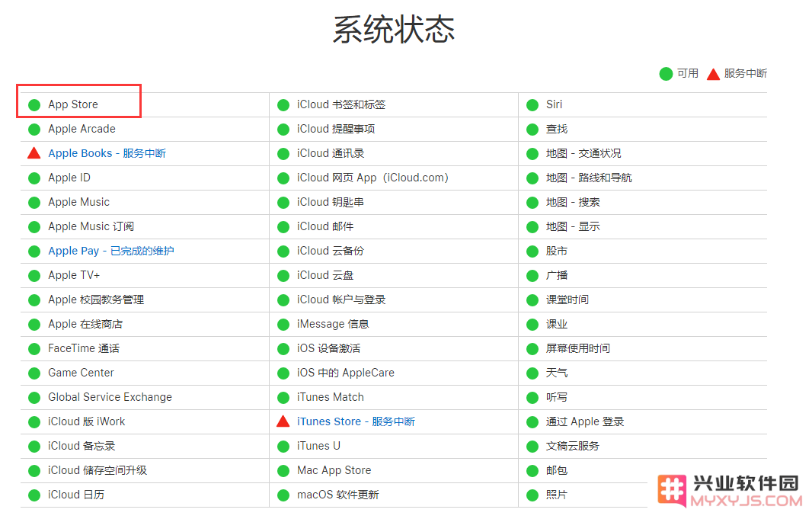Click the green dot beside FaceTime 通话
812x519 pixels.
[x=34, y=349]
